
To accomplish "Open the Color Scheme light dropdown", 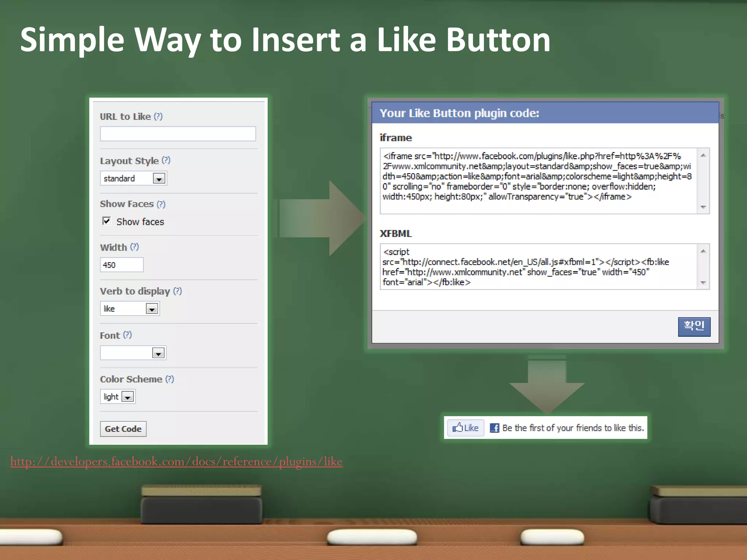I will click(x=128, y=397).
